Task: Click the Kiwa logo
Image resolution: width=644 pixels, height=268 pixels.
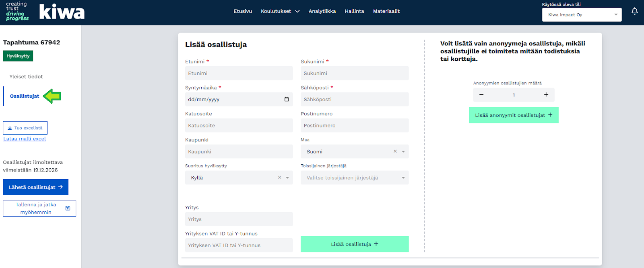Action: [62, 12]
